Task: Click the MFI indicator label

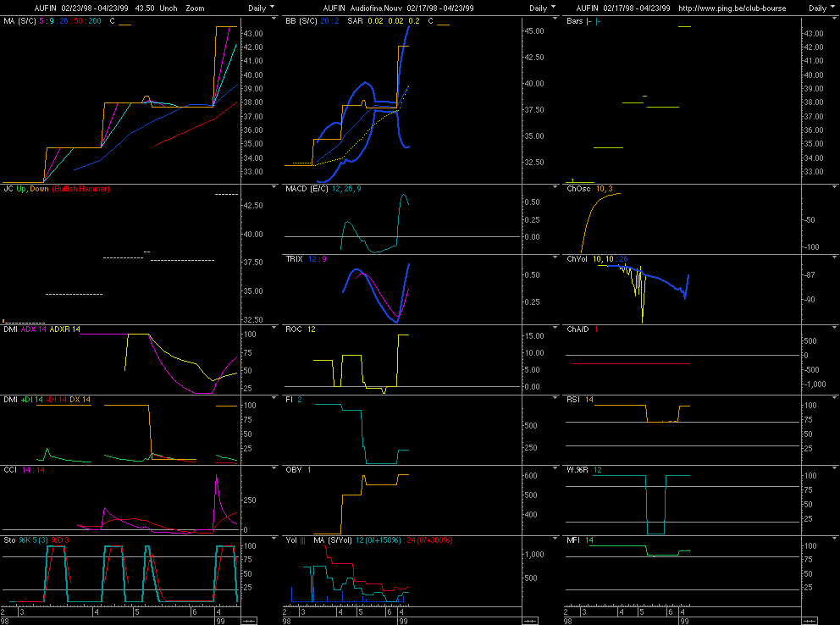Action: [x=573, y=539]
